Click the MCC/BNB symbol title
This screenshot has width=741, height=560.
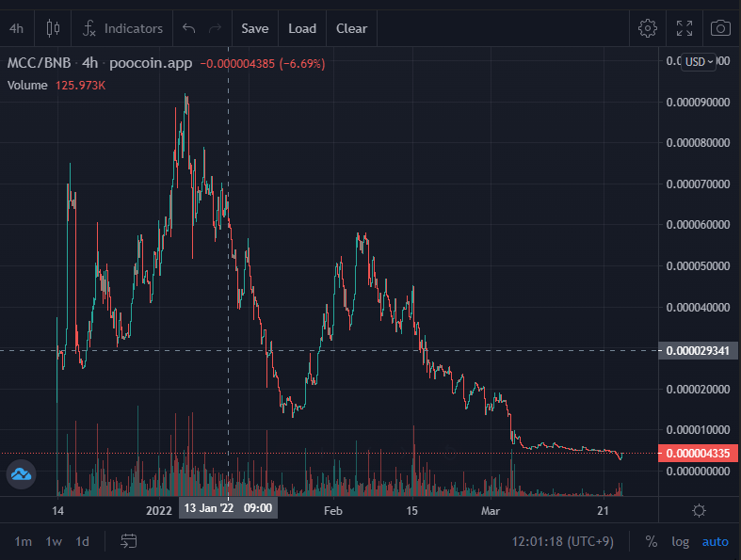[x=39, y=63]
